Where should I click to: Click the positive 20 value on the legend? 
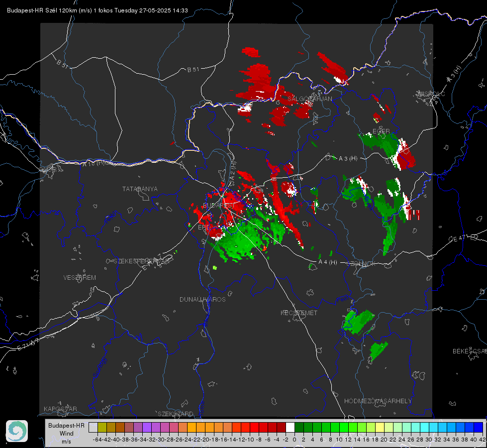pos(384,440)
